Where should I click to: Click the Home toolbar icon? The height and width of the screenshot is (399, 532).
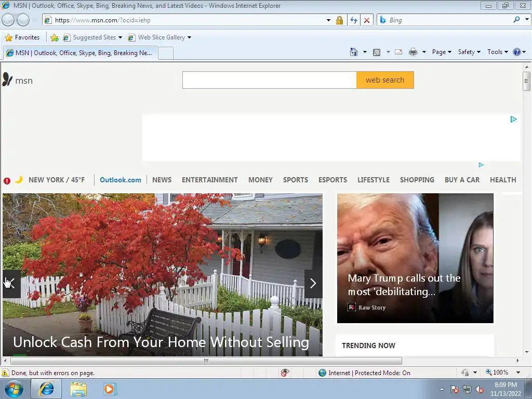[x=353, y=52]
